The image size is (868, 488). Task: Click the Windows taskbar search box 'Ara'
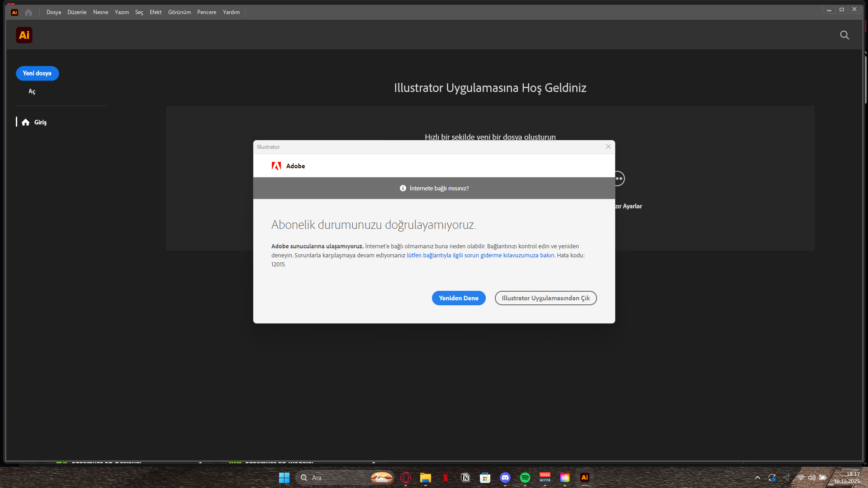click(x=345, y=478)
